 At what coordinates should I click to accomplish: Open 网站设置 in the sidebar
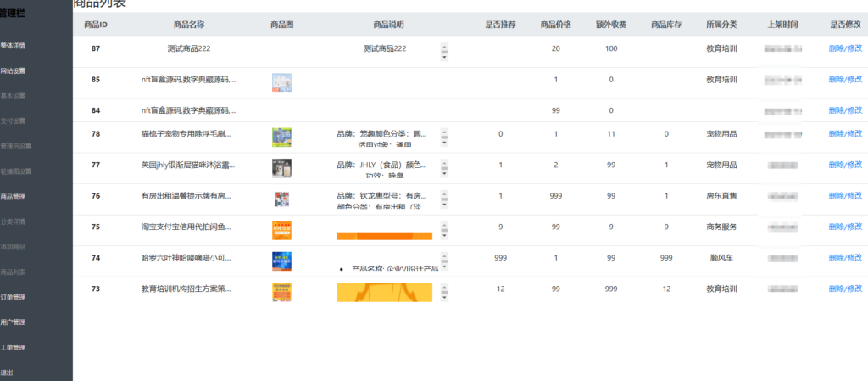tap(13, 71)
